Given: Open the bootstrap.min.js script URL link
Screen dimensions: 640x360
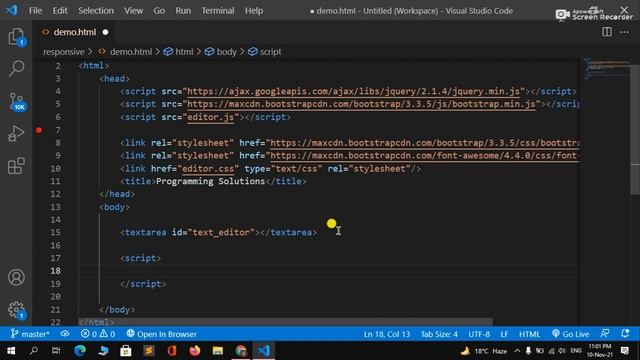Looking at the screenshot, I should coord(361,104).
